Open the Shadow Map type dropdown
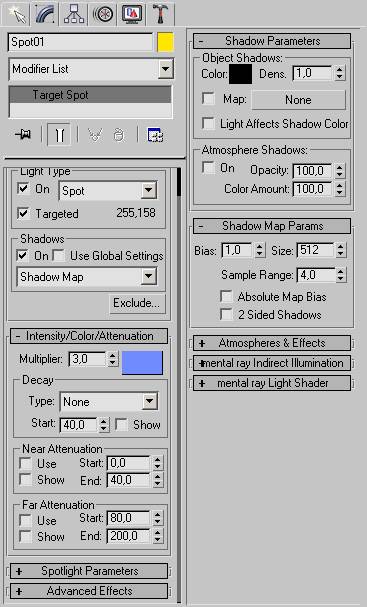The height and width of the screenshot is (607, 367). (87, 277)
